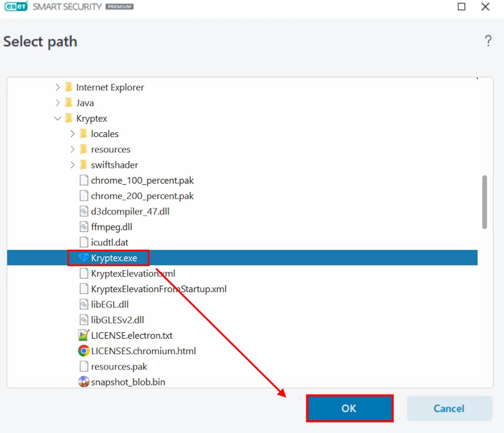
Task: Expand the Internet Explorer folder
Action: pos(58,87)
